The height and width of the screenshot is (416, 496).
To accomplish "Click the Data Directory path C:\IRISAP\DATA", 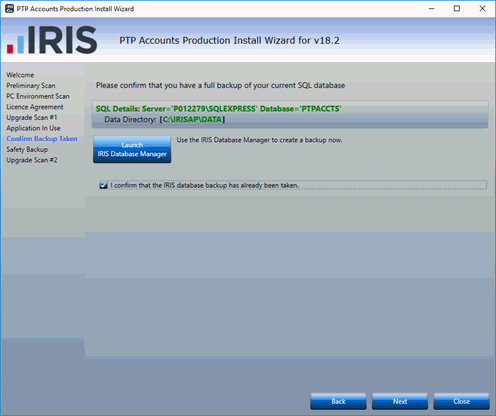I will coord(192,119).
